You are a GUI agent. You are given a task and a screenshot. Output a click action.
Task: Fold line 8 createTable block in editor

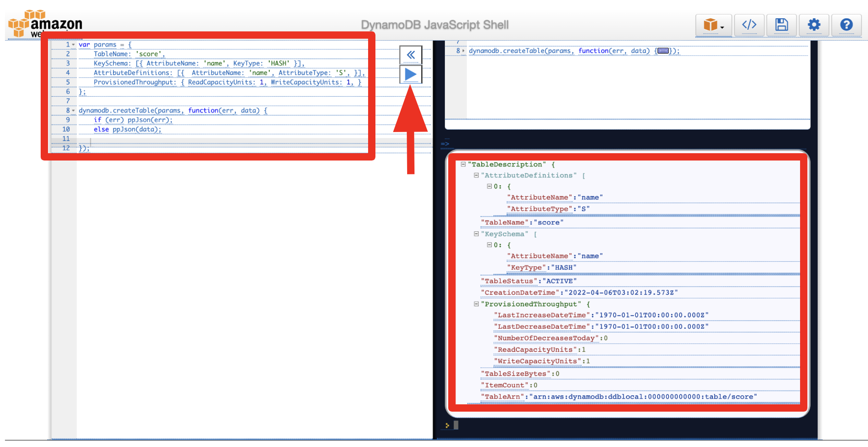[74, 111]
